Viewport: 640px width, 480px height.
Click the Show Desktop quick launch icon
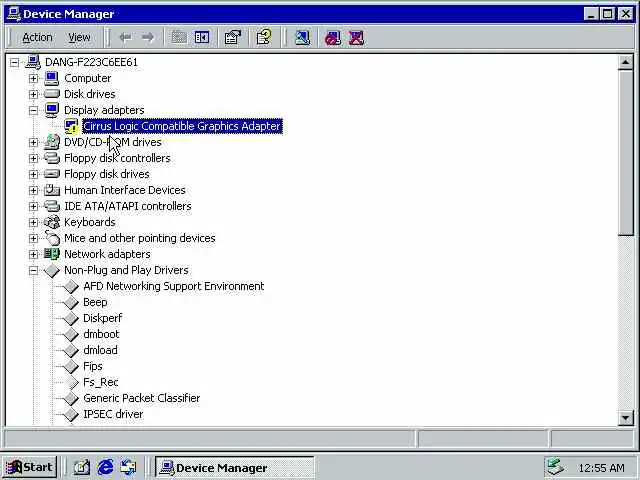pos(82,467)
